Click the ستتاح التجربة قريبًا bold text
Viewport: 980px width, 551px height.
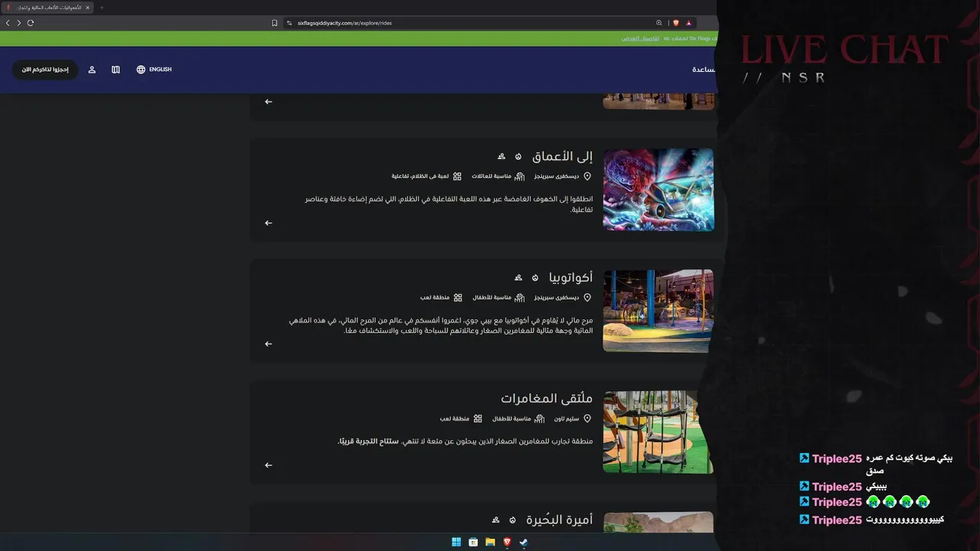pos(368,441)
